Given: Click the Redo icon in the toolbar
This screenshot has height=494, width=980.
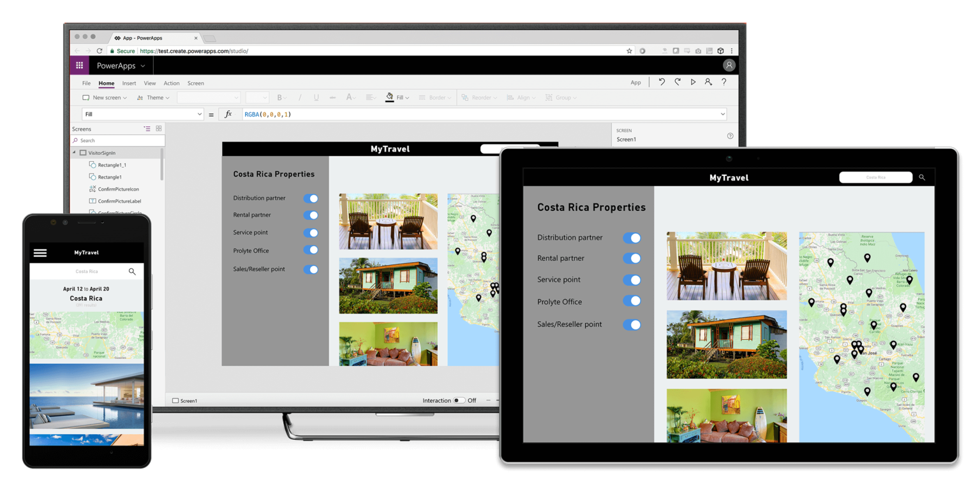Looking at the screenshot, I should click(677, 82).
